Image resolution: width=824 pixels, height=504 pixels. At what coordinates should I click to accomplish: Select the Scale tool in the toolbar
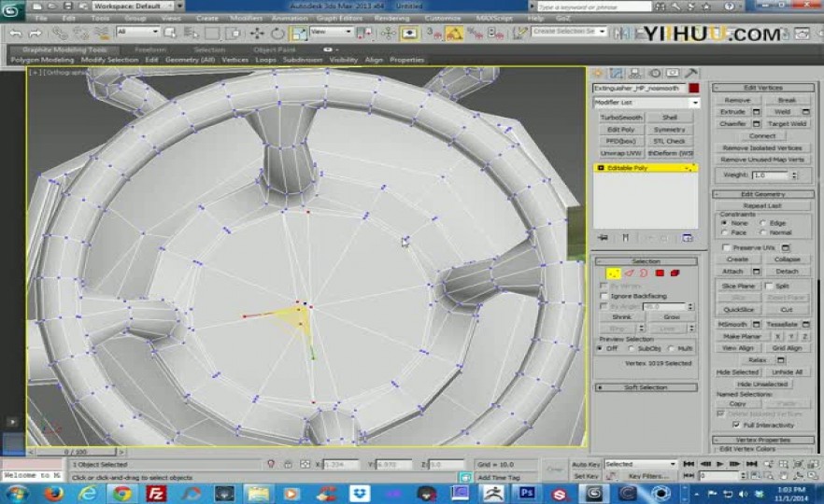click(298, 34)
